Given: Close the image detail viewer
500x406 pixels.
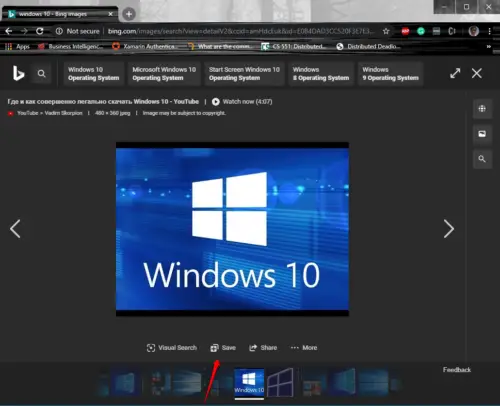Looking at the screenshot, I should tap(477, 73).
